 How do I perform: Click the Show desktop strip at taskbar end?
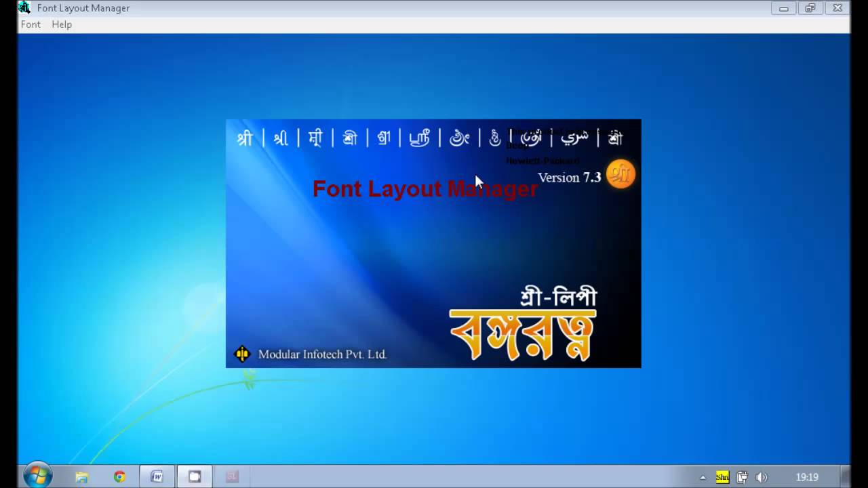tap(846, 477)
